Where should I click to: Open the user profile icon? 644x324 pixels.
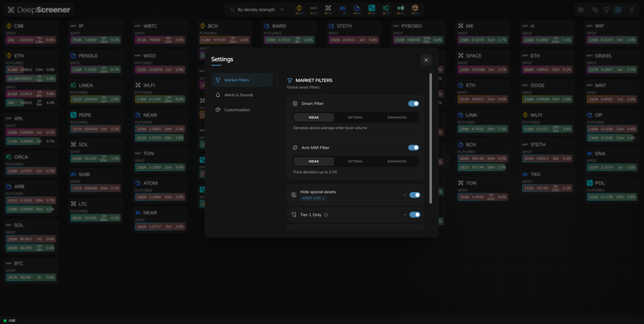632,10
